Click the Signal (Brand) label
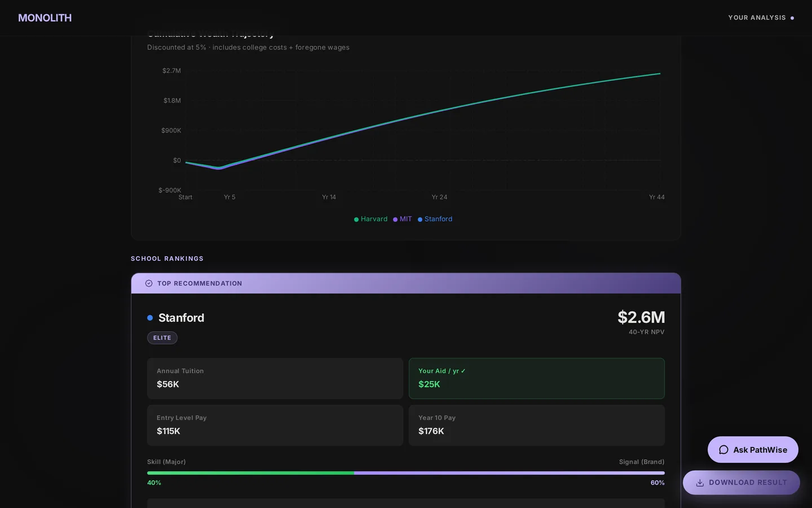This screenshot has height=508, width=812. coord(642,462)
